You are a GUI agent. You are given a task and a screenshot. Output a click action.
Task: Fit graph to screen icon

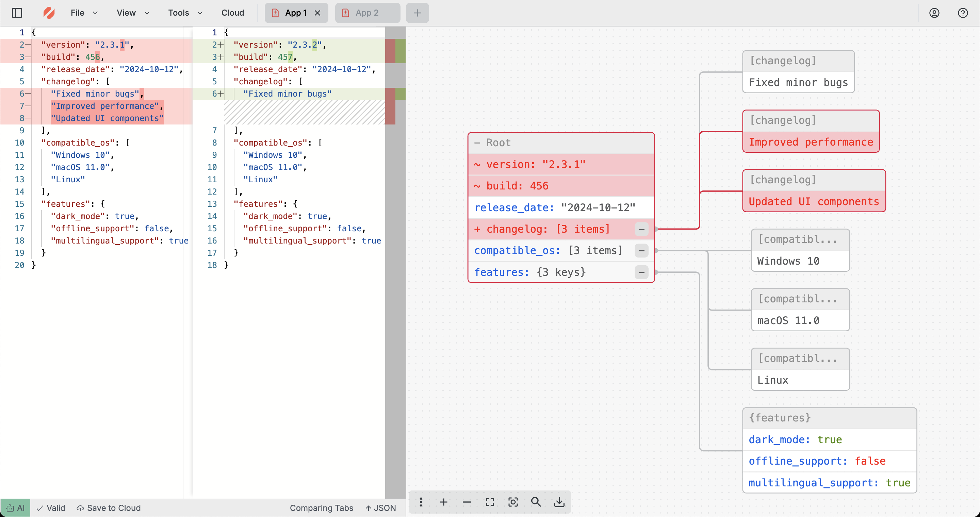(490, 502)
